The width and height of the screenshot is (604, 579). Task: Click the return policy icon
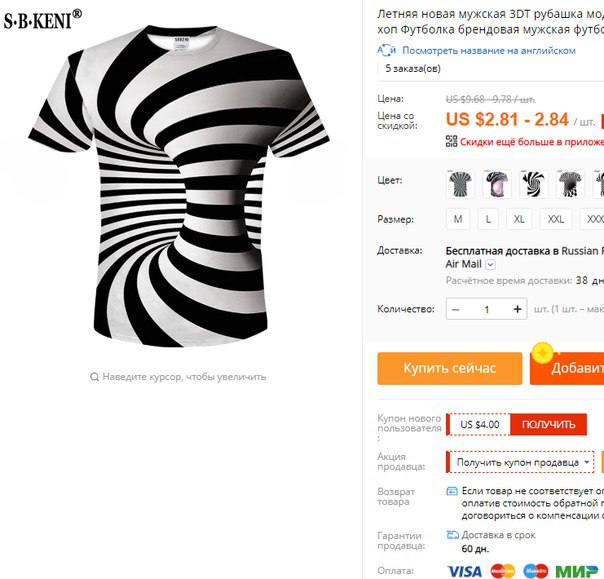click(x=451, y=491)
